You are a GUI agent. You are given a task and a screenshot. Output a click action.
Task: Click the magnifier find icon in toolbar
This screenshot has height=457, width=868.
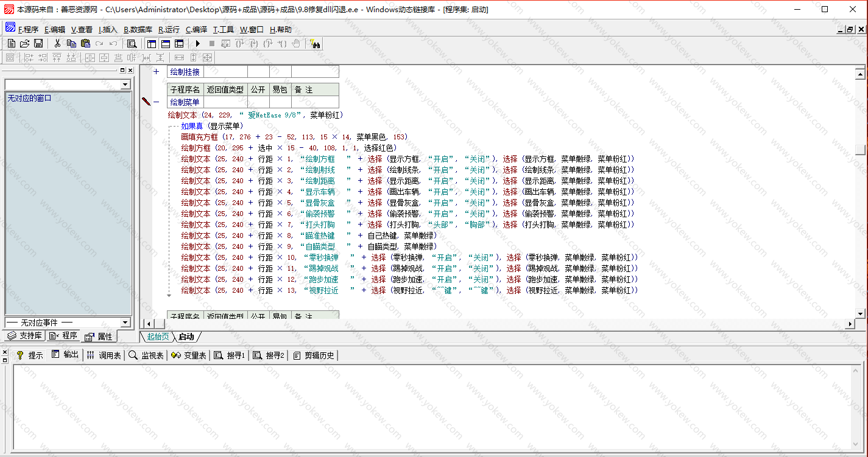131,43
